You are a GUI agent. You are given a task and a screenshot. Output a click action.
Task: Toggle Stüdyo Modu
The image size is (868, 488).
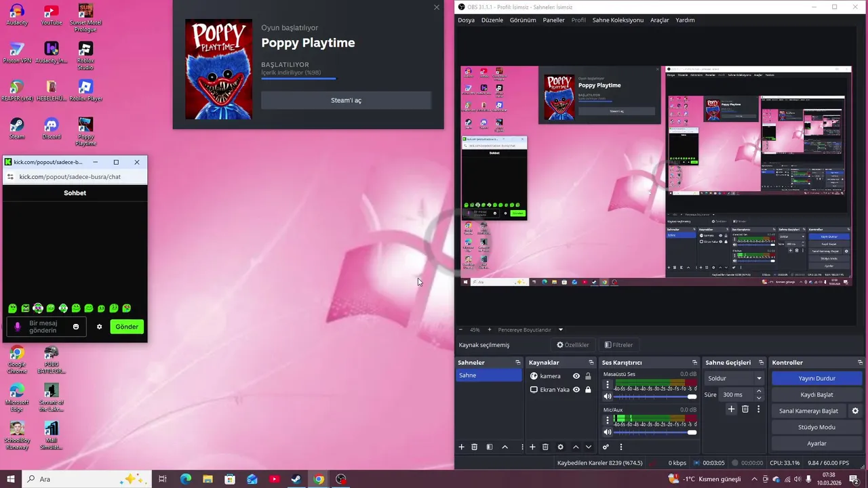click(x=816, y=427)
